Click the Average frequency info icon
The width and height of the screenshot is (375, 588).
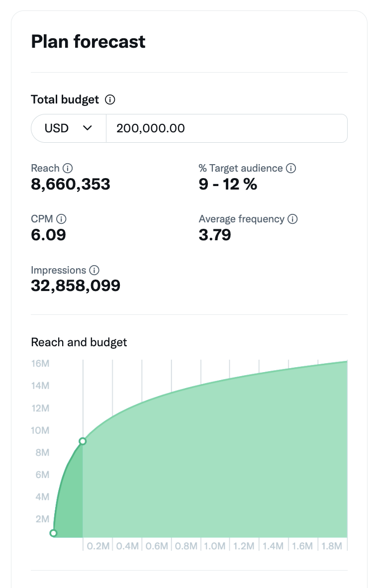click(292, 219)
